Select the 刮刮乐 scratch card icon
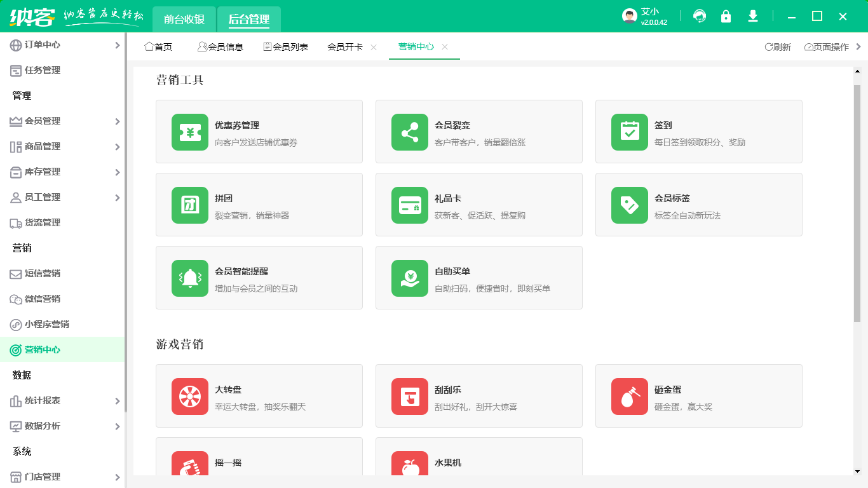 (409, 396)
